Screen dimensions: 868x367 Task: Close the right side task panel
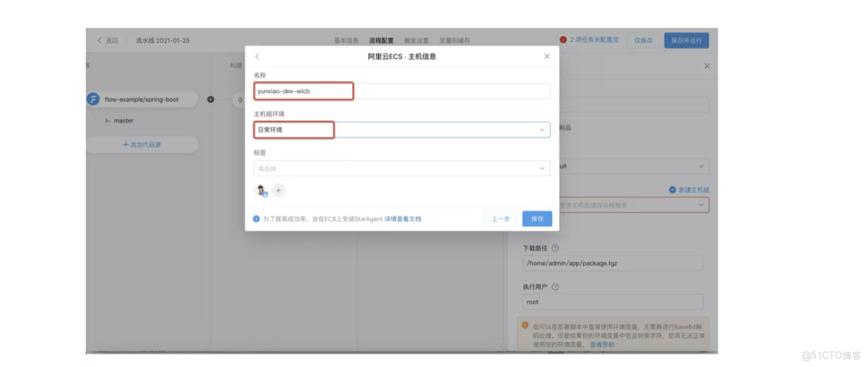point(707,66)
